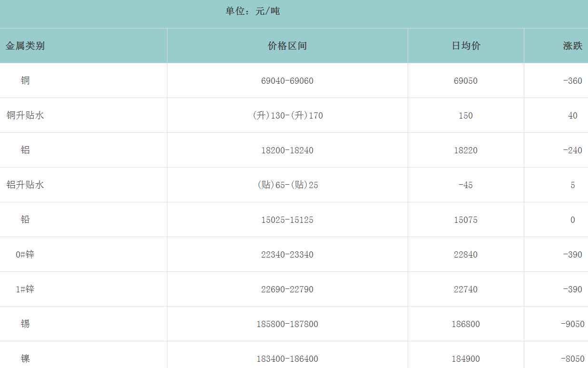This screenshot has height=368, width=588.
Task: Click the 单位：元/吨 unit label
Action: point(253,11)
